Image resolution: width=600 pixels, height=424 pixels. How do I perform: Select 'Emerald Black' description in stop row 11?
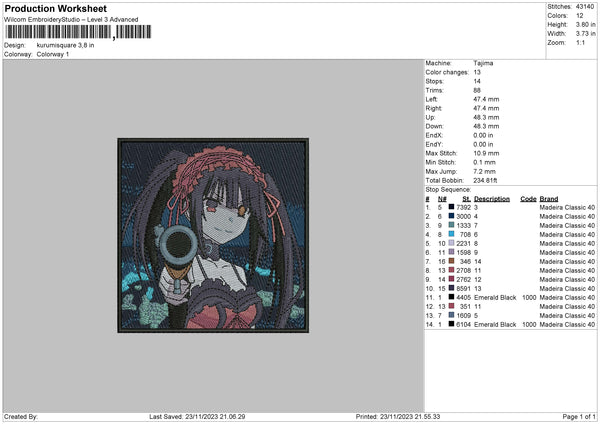(x=495, y=297)
